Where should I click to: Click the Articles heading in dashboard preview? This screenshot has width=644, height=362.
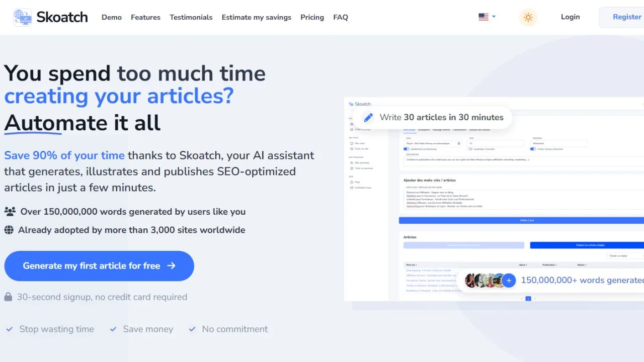[x=410, y=237]
